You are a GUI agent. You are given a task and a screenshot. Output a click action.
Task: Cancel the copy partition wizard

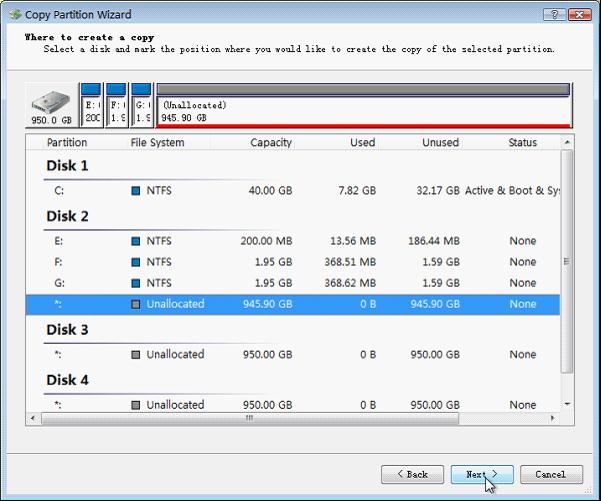pyautogui.click(x=550, y=474)
